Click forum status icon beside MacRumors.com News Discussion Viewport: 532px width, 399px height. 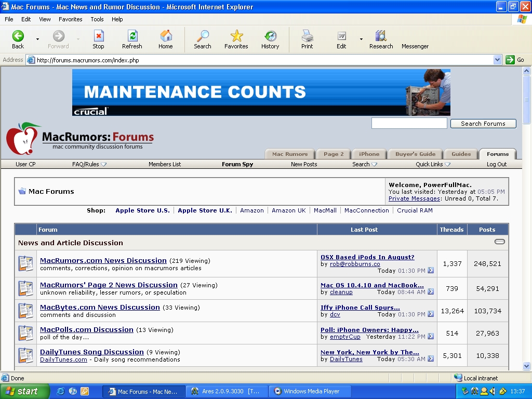tap(26, 264)
